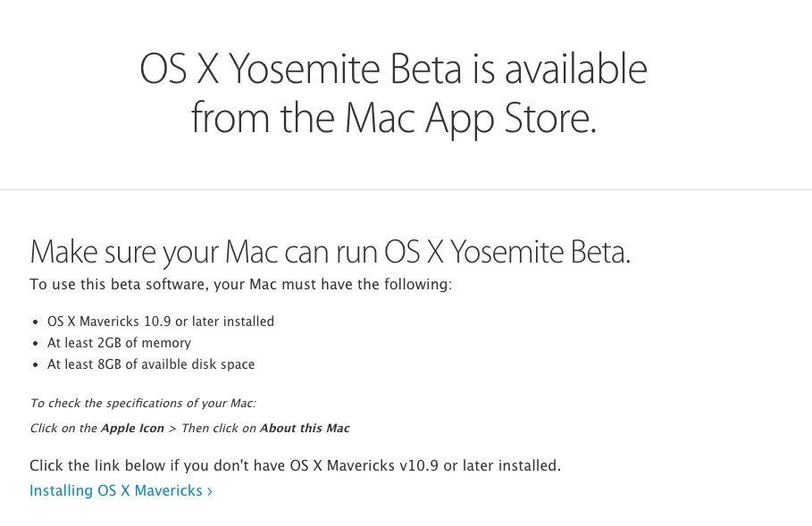Screen dimensions: 812x526
Task: Click the chevron arrow after Installing OS X Mavericks
Action: pos(210,491)
